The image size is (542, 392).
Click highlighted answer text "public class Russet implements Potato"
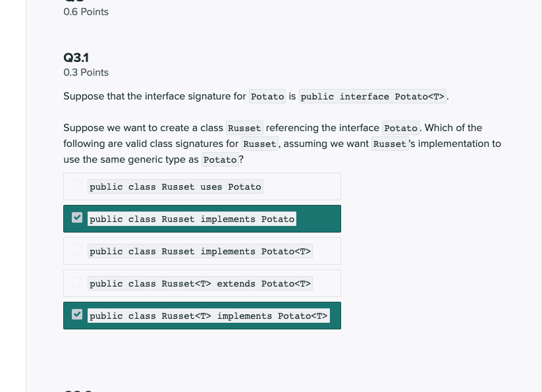[192, 219]
